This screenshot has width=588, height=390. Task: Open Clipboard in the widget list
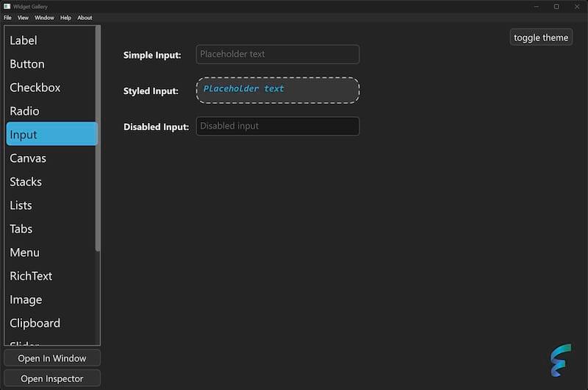35,323
